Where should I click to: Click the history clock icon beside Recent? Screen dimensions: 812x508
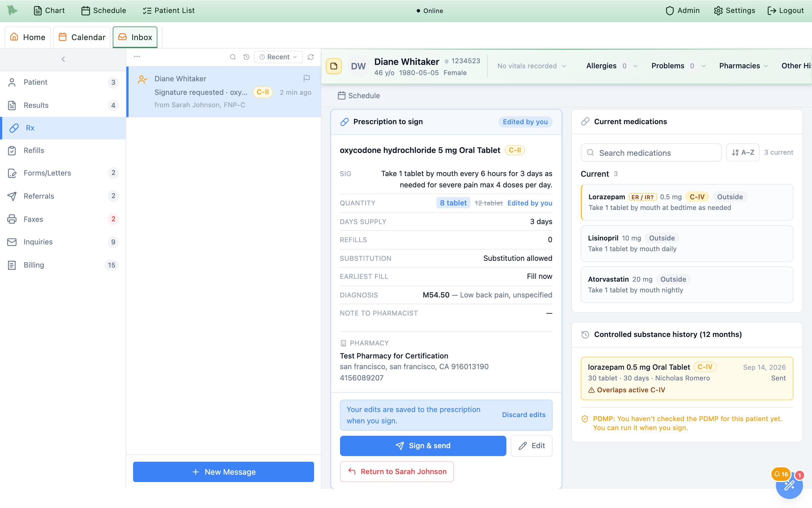(x=246, y=57)
